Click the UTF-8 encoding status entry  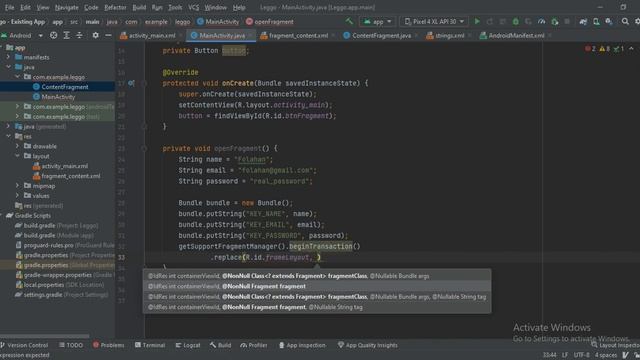(x=581, y=355)
